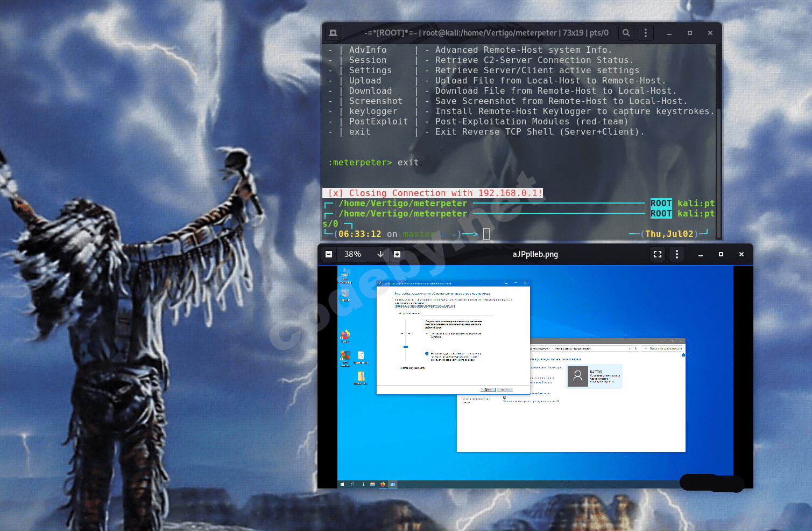Click the terminal search magnifier icon

[x=626, y=33]
